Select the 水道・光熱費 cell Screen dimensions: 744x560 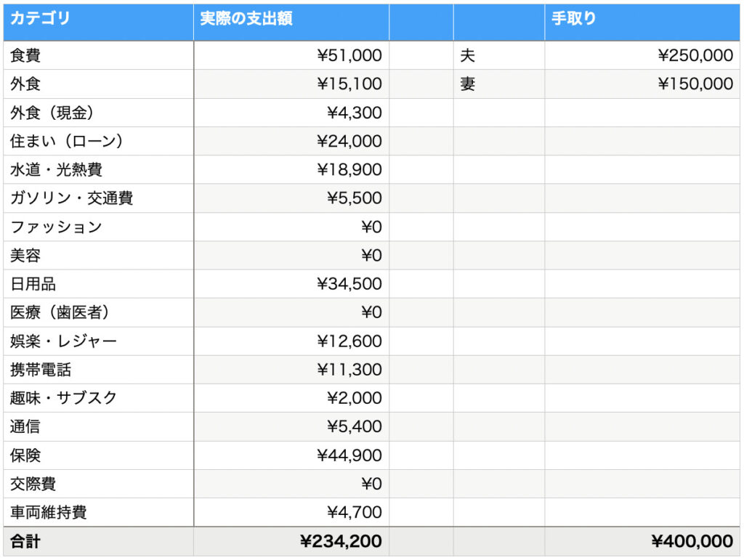click(98, 169)
